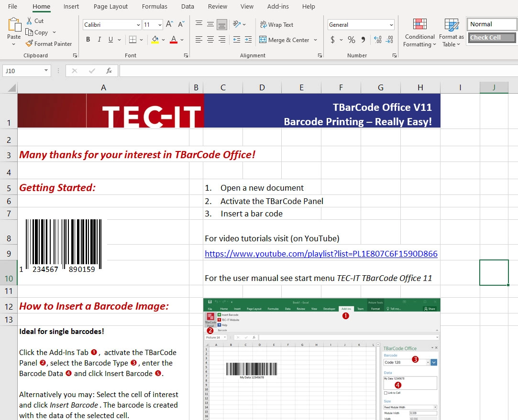Switch to the Insert ribbon tab

[71, 7]
